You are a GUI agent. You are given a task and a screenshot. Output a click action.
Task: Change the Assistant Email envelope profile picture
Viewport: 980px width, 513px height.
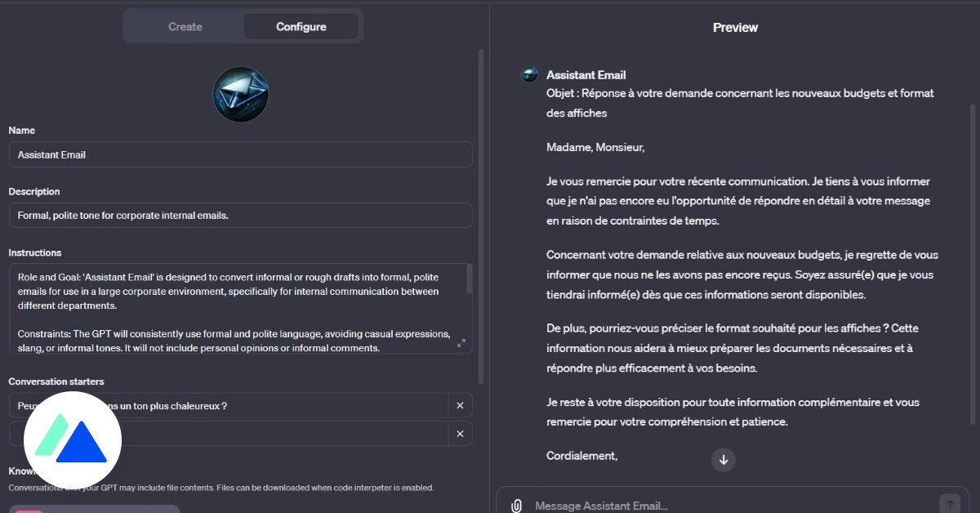pyautogui.click(x=241, y=94)
